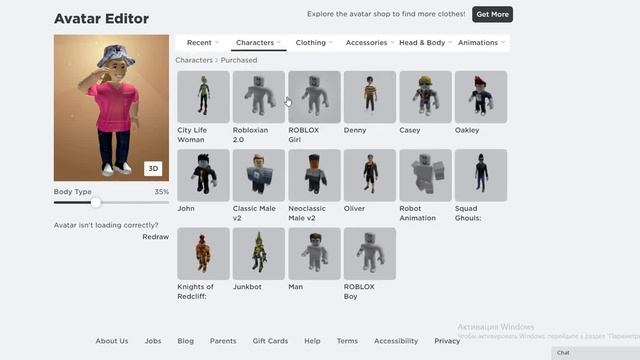Image resolution: width=640 pixels, height=360 pixels.
Task: Click the ROBLOX Boy name label
Action: (359, 291)
